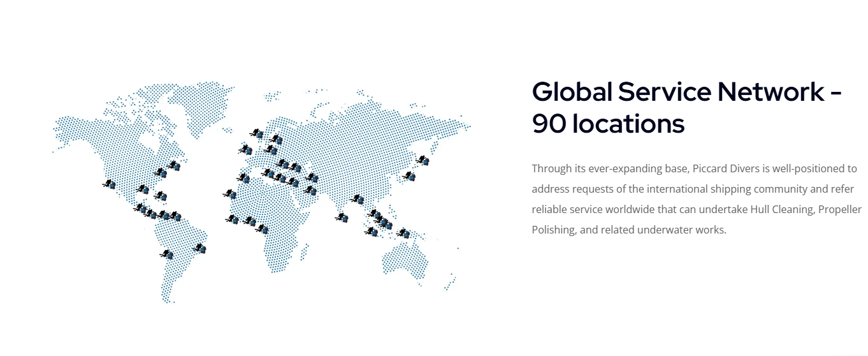Select the diver icon on South America's west coast

167,255
